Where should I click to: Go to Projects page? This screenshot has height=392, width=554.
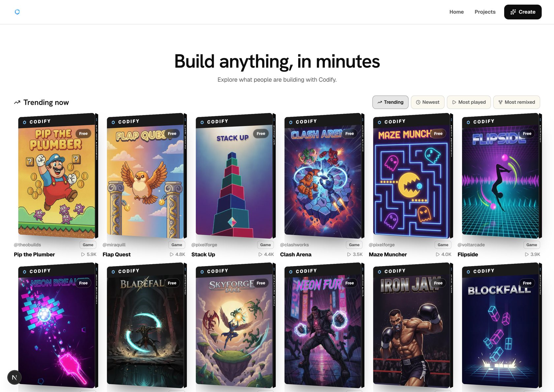pyautogui.click(x=485, y=12)
